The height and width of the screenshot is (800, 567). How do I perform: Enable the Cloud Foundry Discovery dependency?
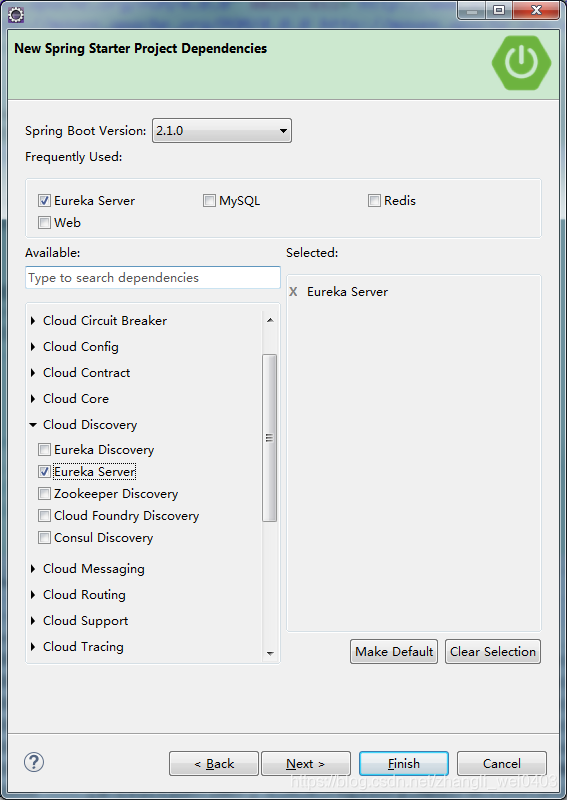pyautogui.click(x=44, y=515)
